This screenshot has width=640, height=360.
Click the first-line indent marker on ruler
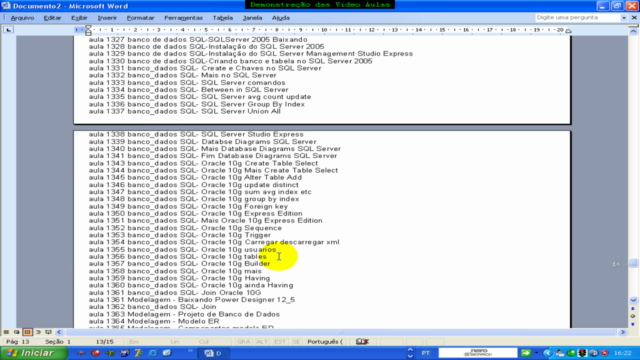click(x=88, y=27)
